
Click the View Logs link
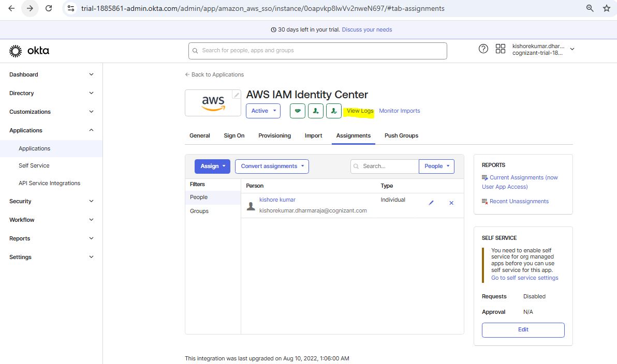pyautogui.click(x=360, y=111)
